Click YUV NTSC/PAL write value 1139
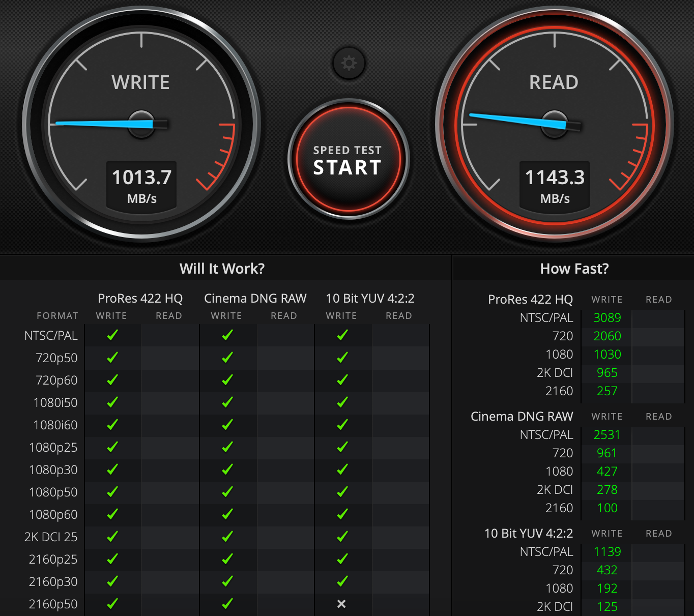 pos(607,552)
